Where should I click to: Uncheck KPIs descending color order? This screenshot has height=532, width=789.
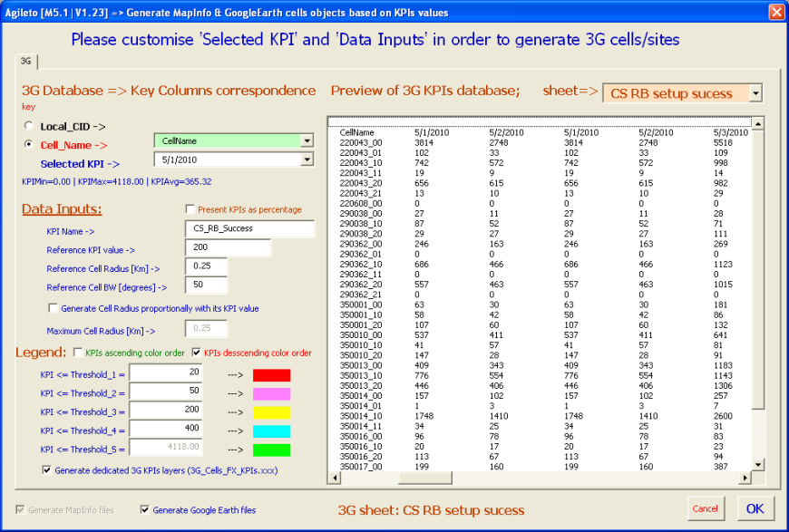[196, 353]
